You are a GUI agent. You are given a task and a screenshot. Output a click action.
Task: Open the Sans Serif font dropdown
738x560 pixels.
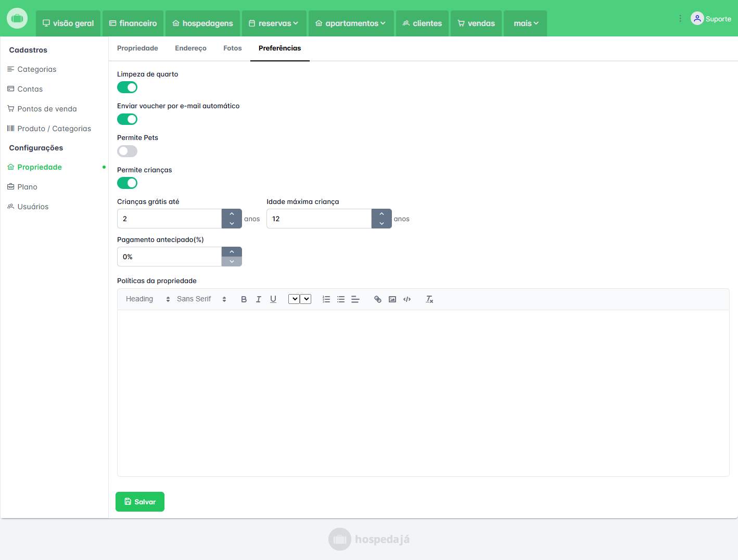point(201,299)
